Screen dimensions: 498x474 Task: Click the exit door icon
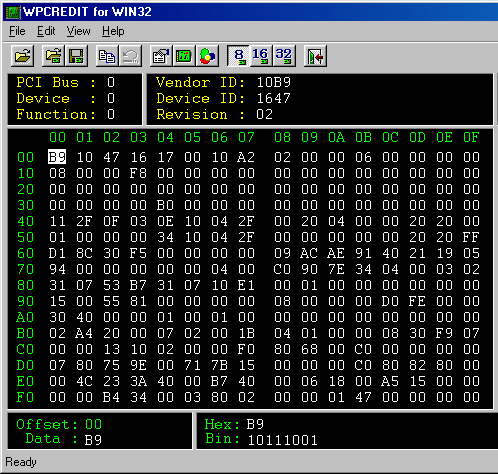(x=315, y=56)
